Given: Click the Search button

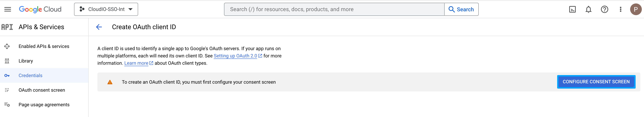Looking at the screenshot, I should tap(461, 9).
